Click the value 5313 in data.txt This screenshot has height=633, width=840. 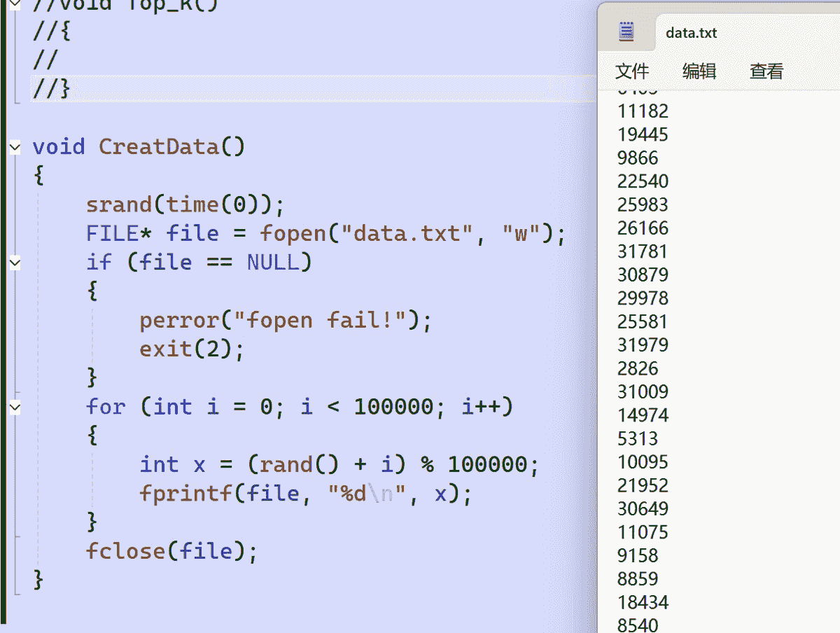[638, 438]
